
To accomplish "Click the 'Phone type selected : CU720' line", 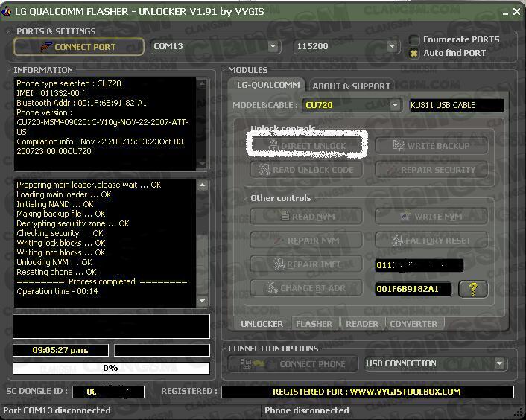I will pos(69,83).
